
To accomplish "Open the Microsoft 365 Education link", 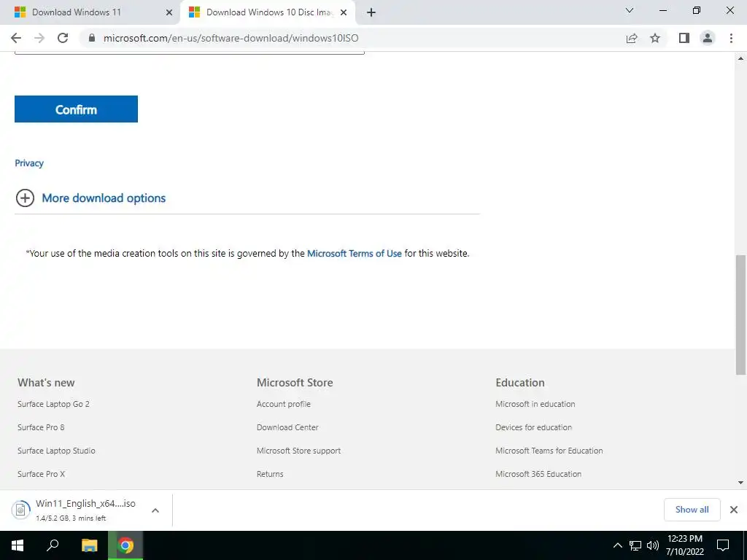I will [538, 474].
